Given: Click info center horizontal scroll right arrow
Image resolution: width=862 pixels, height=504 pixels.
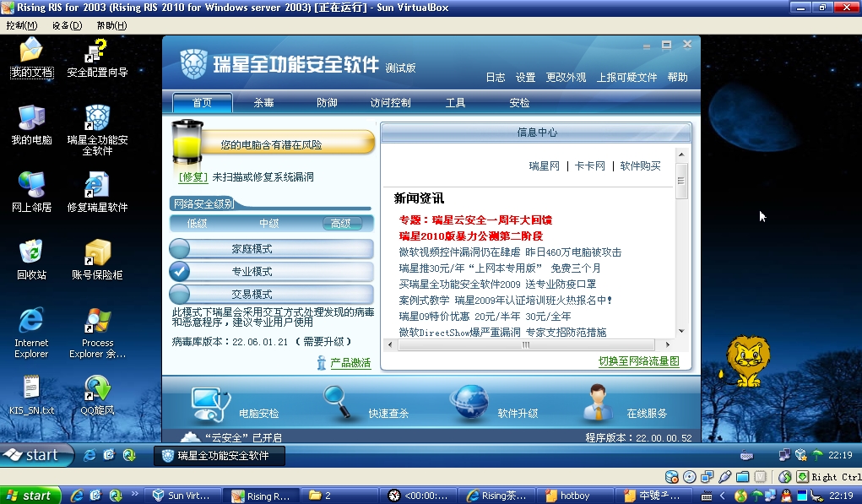Looking at the screenshot, I should pyautogui.click(x=668, y=344).
